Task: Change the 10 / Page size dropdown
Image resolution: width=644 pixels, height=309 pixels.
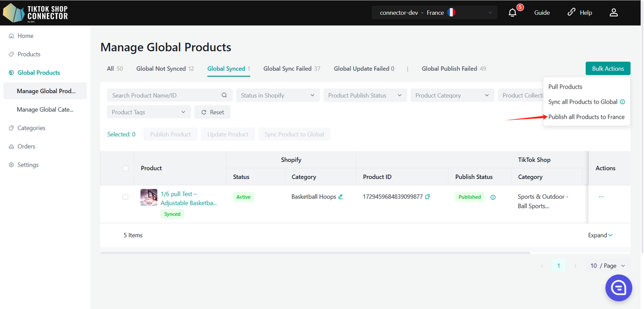Action: (x=608, y=266)
